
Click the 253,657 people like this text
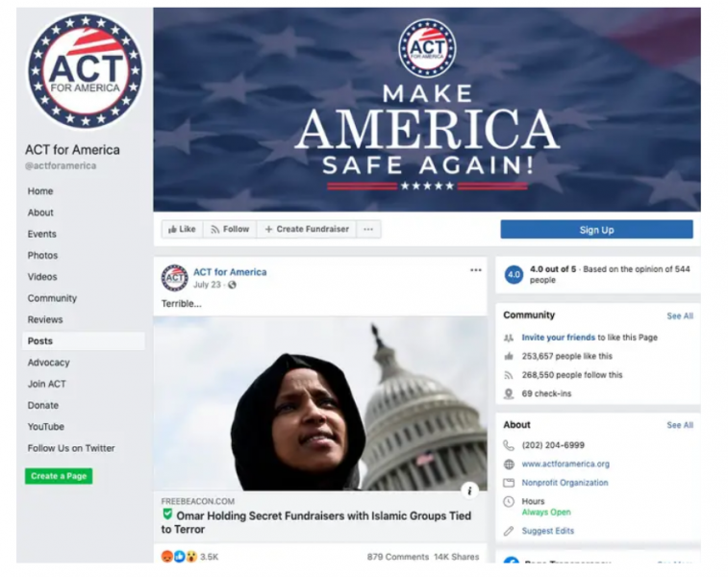tap(566, 356)
